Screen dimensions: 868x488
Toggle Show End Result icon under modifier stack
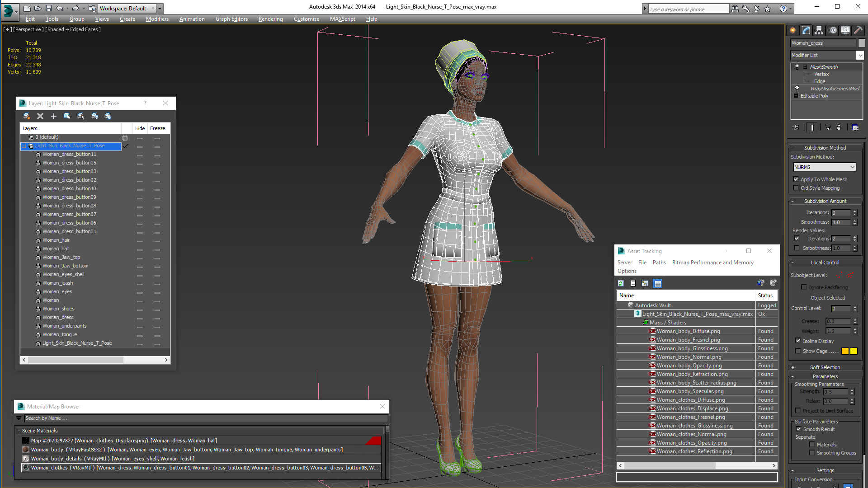tap(812, 127)
